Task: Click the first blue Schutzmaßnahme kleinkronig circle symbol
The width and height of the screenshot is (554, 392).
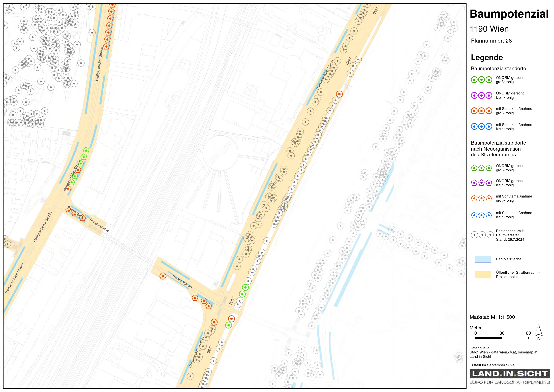Action: coord(474,126)
